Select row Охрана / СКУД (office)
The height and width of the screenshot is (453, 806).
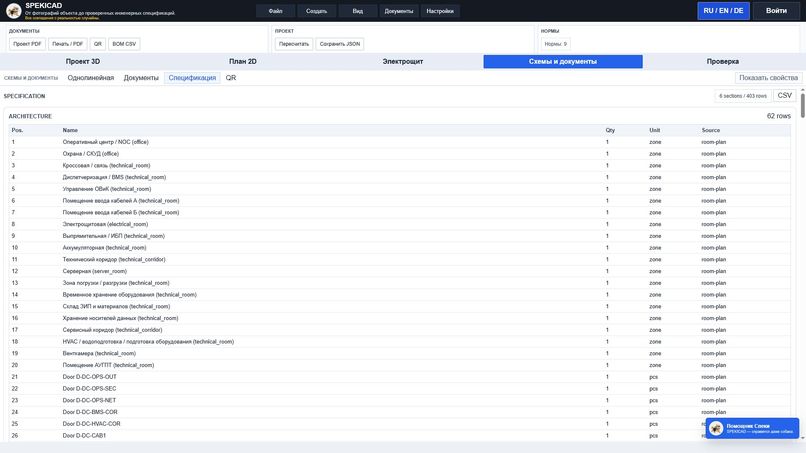pos(399,154)
